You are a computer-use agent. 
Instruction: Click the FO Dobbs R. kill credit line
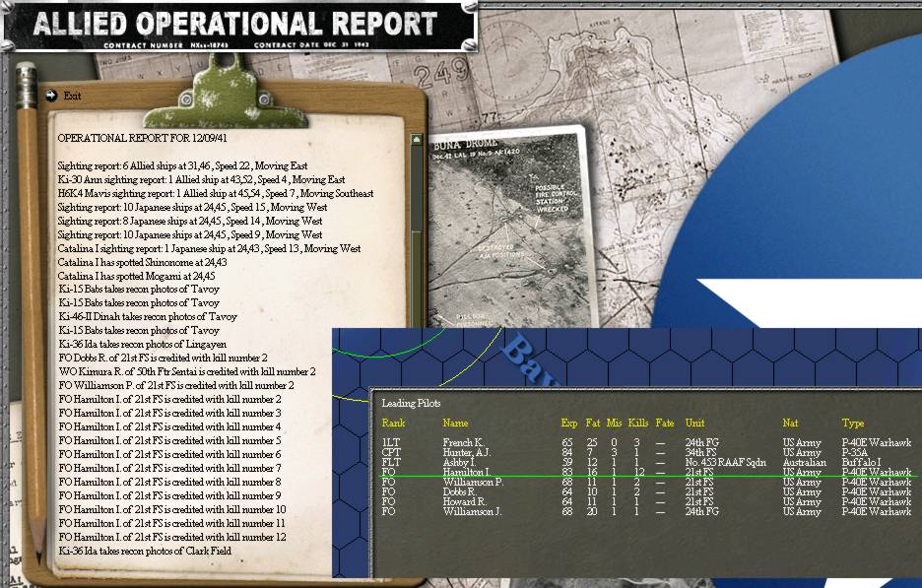pyautogui.click(x=163, y=359)
